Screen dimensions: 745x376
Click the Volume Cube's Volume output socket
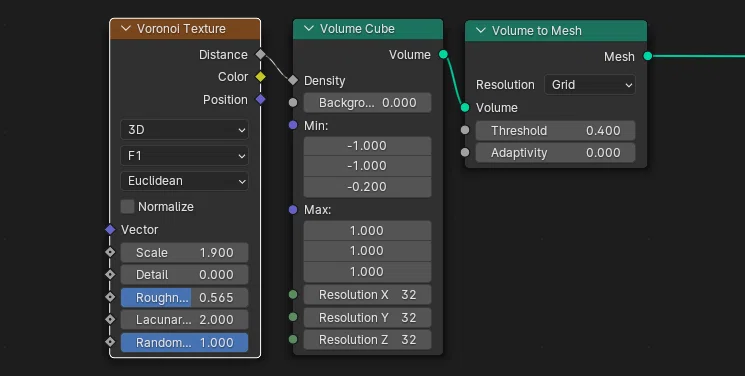[x=443, y=54]
